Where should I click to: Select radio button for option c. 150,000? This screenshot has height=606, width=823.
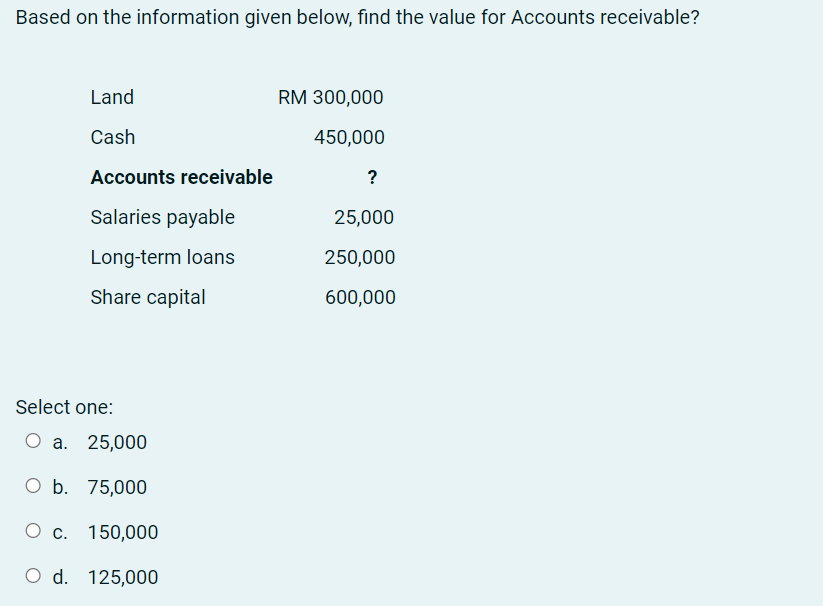pos(33,530)
